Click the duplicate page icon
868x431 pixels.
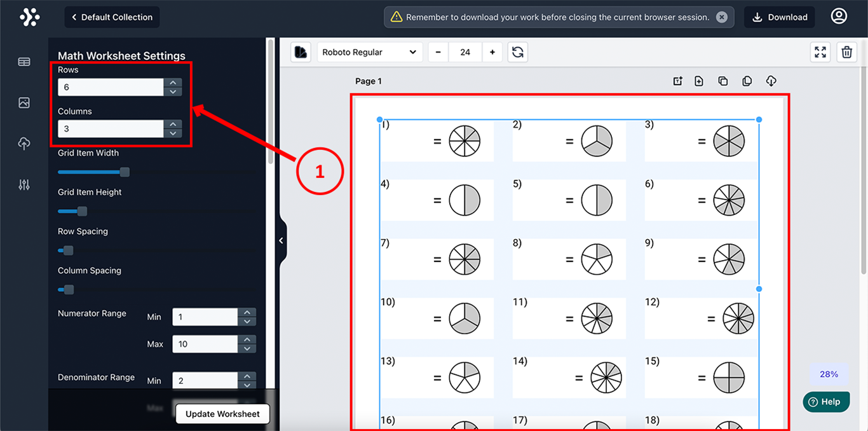click(x=723, y=81)
